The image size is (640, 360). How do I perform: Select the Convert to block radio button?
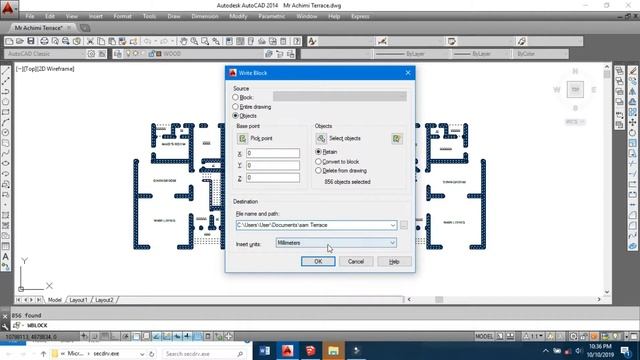pos(318,162)
